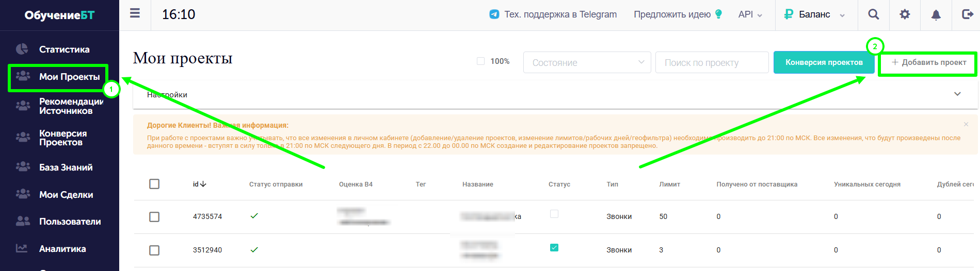Click the Пользователи icon
The image size is (980, 271).
coord(23,221)
